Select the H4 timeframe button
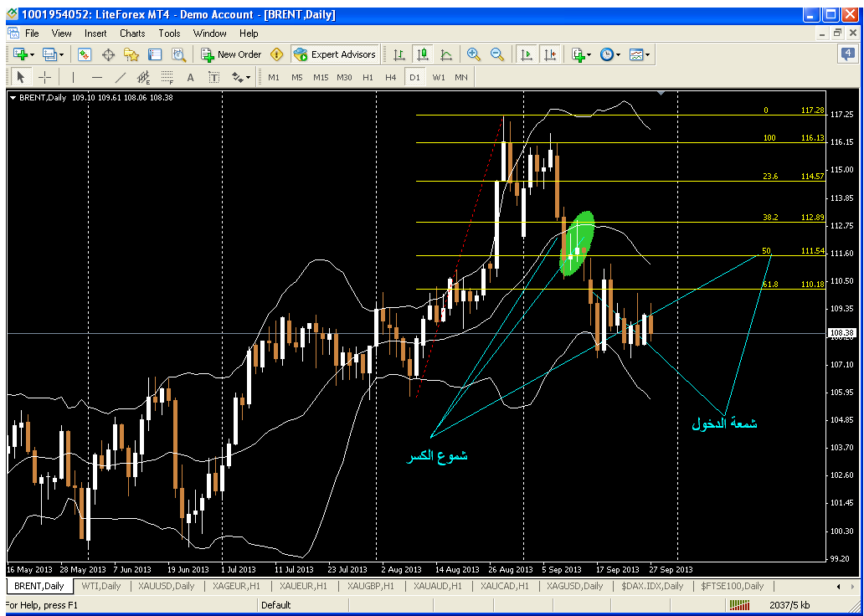 (x=391, y=77)
